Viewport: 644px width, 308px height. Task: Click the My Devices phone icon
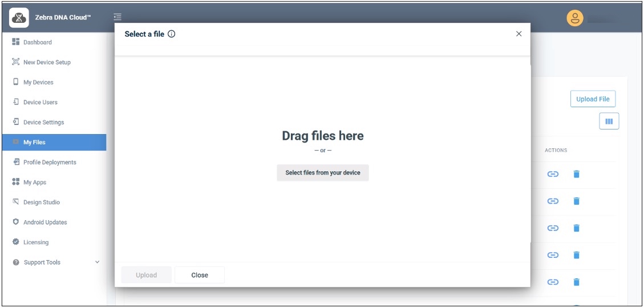coord(16,82)
